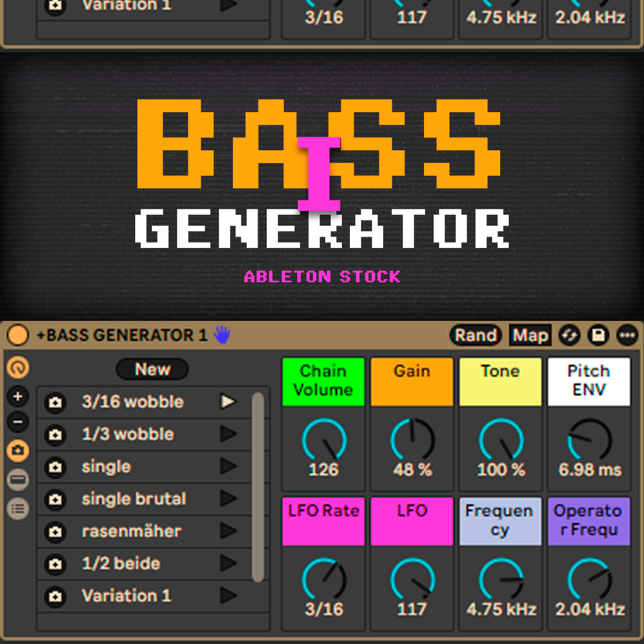Click the white Pitch ENV macro label
Image resolution: width=644 pixels, height=644 pixels.
589,382
